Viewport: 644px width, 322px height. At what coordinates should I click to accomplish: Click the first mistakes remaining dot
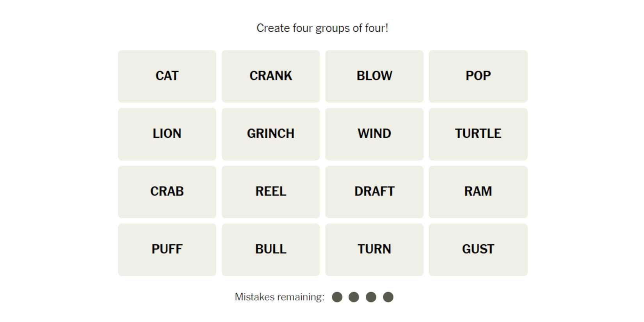point(337,297)
